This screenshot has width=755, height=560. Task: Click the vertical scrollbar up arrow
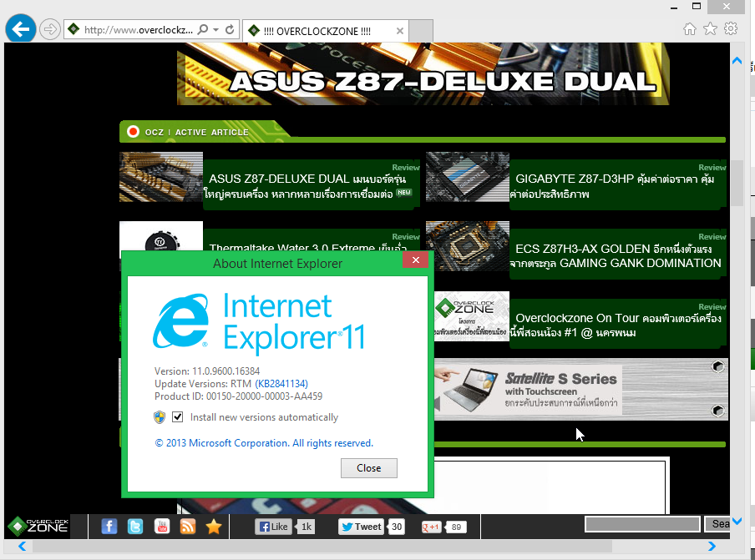click(737, 61)
